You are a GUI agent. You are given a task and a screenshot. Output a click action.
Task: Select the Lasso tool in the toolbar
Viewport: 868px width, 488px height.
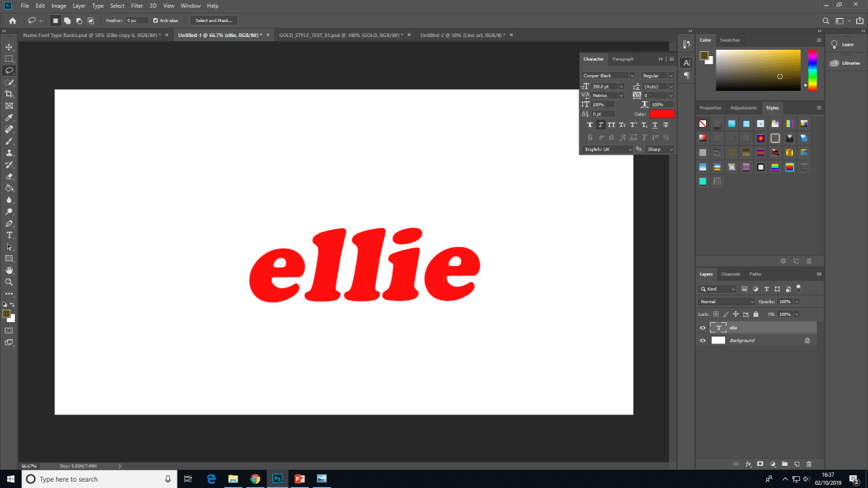(x=9, y=70)
